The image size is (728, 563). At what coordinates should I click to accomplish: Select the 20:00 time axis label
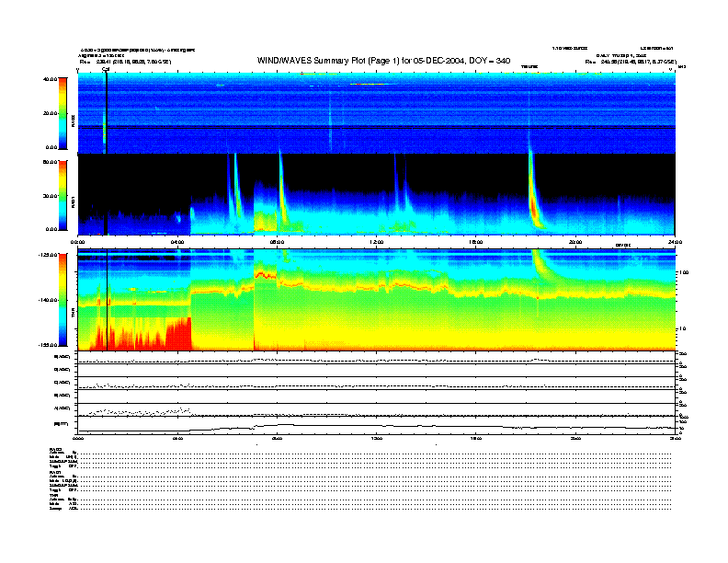point(575,242)
